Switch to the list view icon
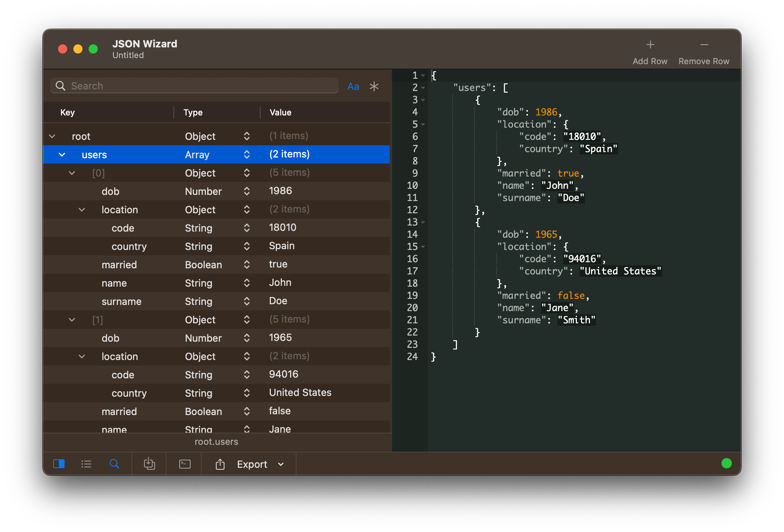 pos(86,464)
